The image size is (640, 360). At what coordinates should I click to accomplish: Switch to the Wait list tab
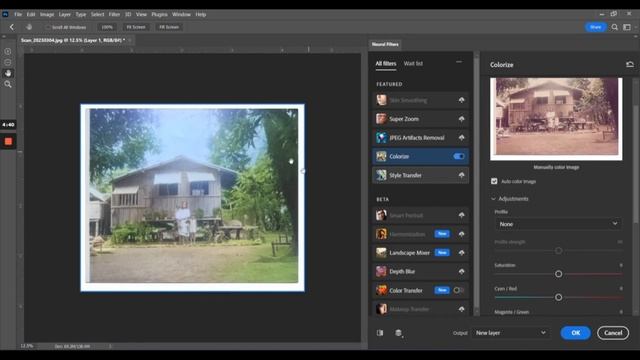pos(413,64)
